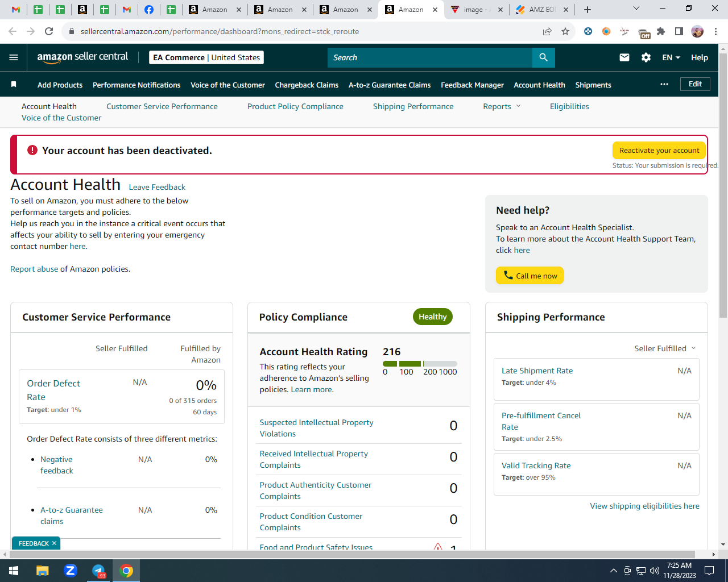
Task: Select the Product Policy Compliance sub-tab
Action: (295, 106)
